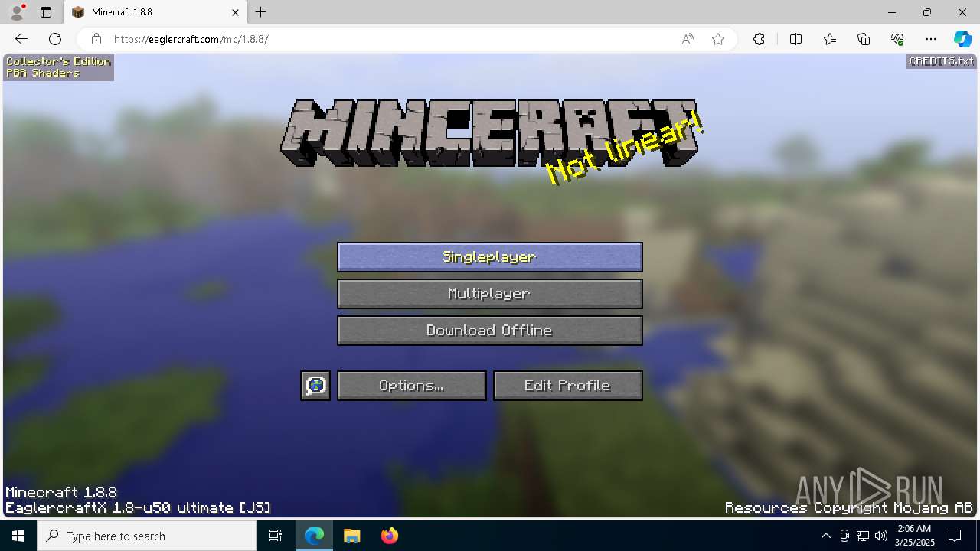Open File Explorer from taskbar
The height and width of the screenshot is (551, 980).
pyautogui.click(x=351, y=536)
